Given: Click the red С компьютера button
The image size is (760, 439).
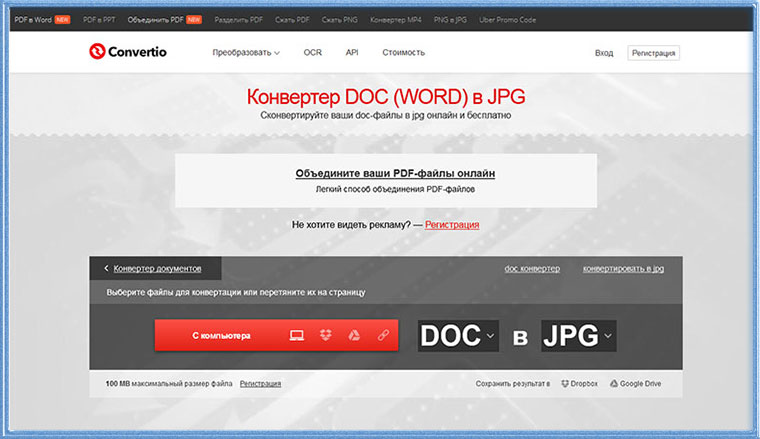Looking at the screenshot, I should tap(222, 336).
